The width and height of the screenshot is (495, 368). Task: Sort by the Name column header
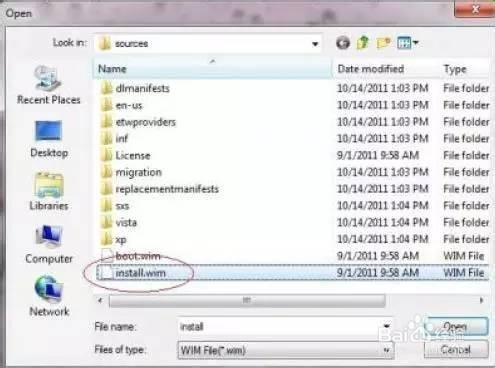click(213, 69)
